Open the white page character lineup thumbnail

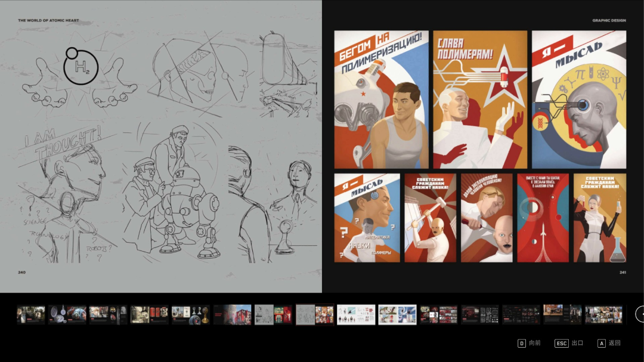click(356, 315)
